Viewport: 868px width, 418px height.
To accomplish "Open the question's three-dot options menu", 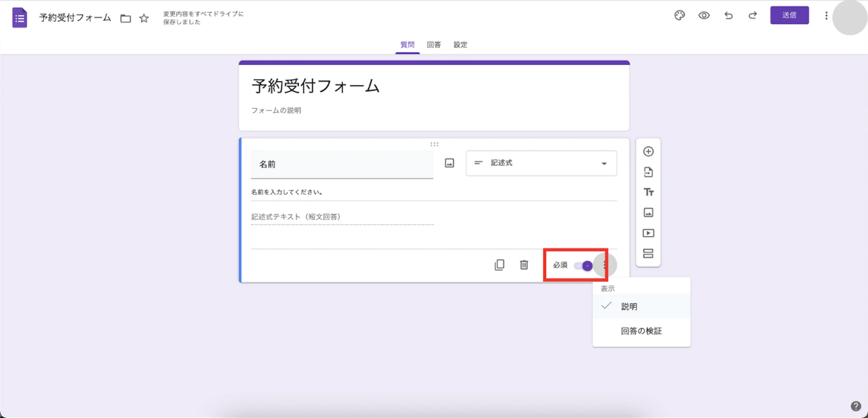I will point(606,265).
